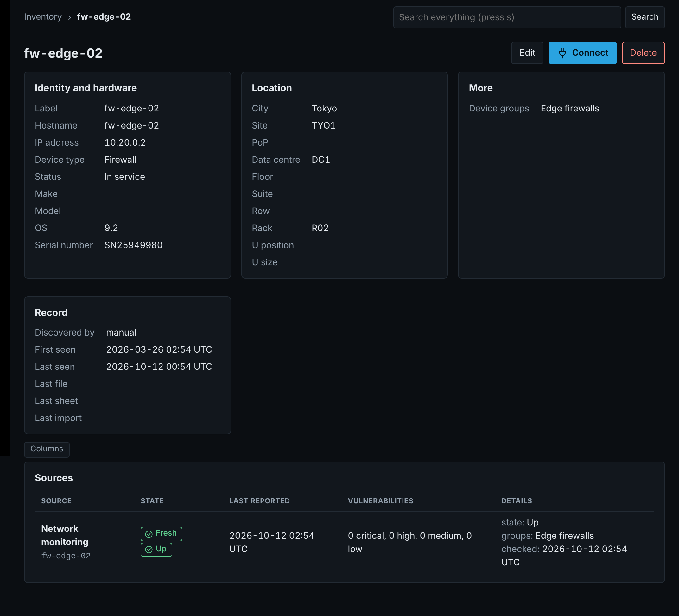Click the Discovered by value manual

121,333
